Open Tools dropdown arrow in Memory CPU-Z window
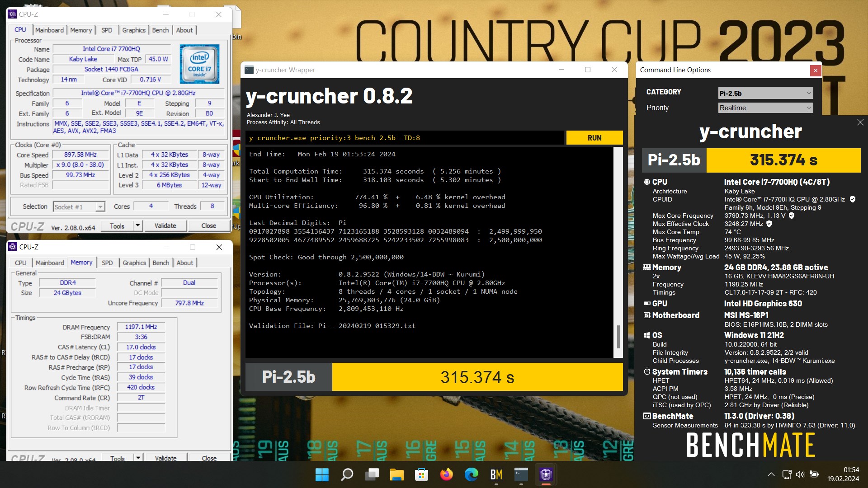 tap(138, 458)
